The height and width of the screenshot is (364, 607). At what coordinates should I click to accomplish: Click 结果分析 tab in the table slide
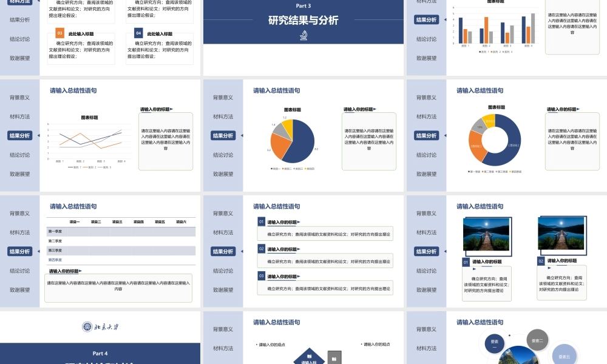tap(20, 251)
